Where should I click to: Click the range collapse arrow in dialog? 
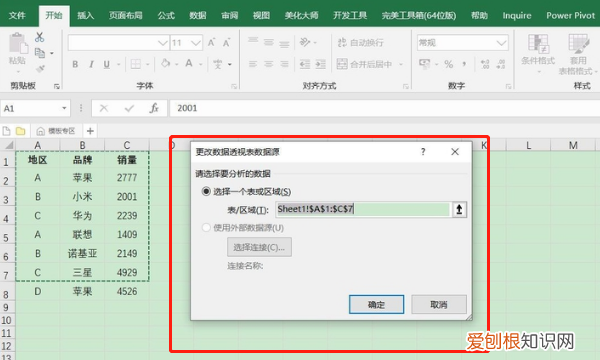point(459,209)
